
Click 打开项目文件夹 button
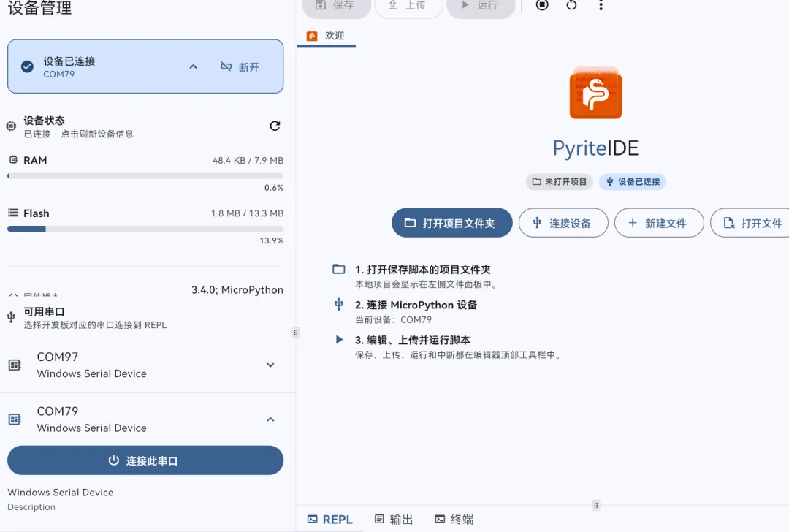click(x=452, y=223)
